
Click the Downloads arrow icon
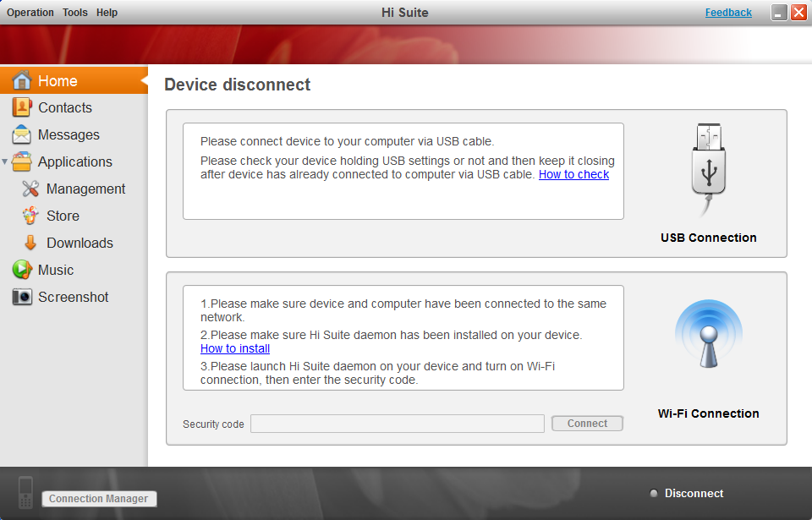tap(28, 243)
